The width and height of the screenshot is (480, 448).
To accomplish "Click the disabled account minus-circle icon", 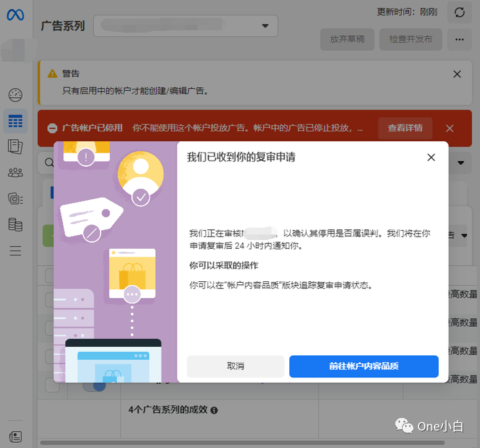I will tap(53, 128).
